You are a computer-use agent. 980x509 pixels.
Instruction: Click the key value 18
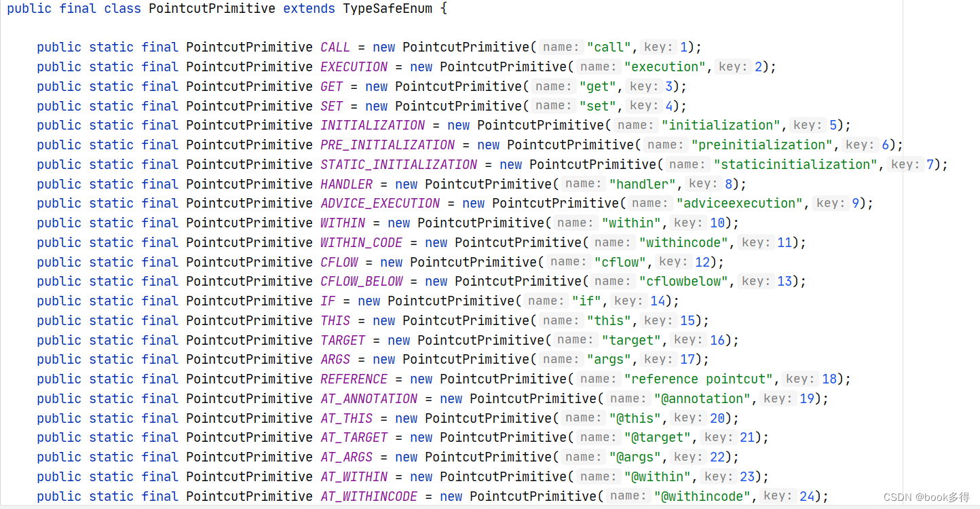click(829, 379)
